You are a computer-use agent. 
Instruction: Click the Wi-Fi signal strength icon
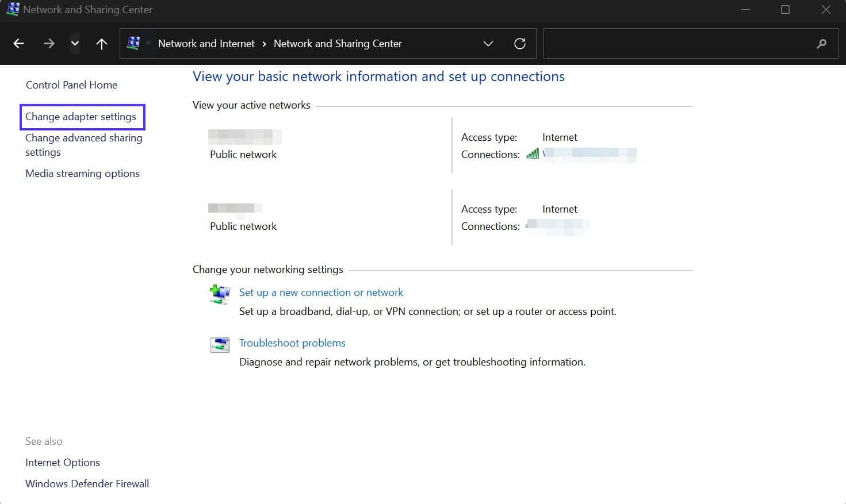[533, 153]
